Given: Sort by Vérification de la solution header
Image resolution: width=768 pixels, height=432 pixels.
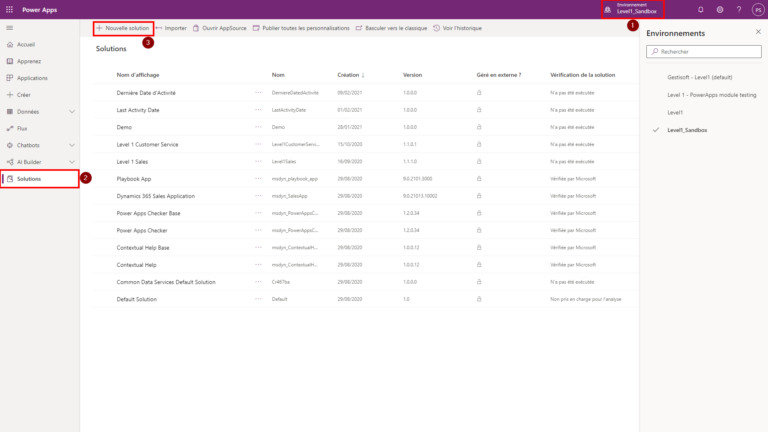Looking at the screenshot, I should pyautogui.click(x=582, y=75).
